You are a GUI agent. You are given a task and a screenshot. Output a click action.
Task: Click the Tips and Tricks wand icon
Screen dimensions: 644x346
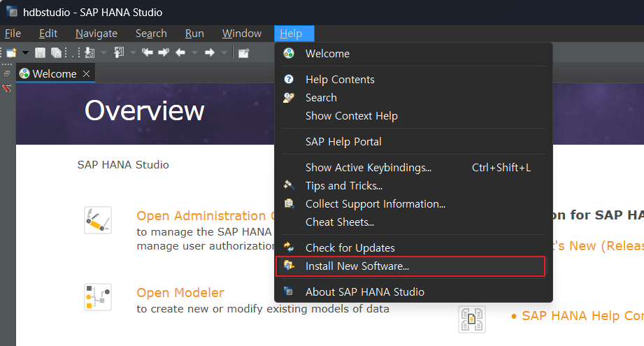(x=289, y=185)
